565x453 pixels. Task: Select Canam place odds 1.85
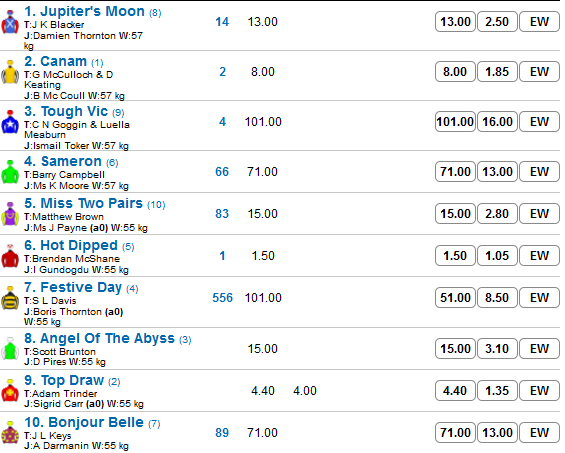[497, 72]
